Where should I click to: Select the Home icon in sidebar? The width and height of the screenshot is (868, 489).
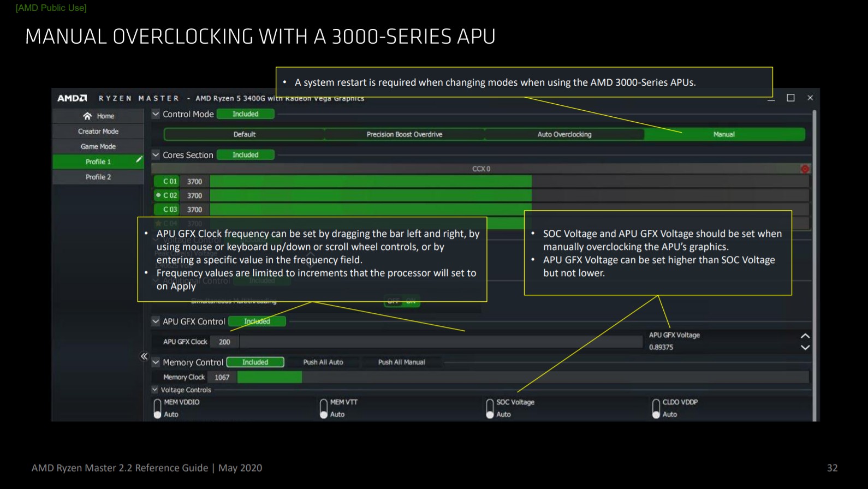click(87, 116)
